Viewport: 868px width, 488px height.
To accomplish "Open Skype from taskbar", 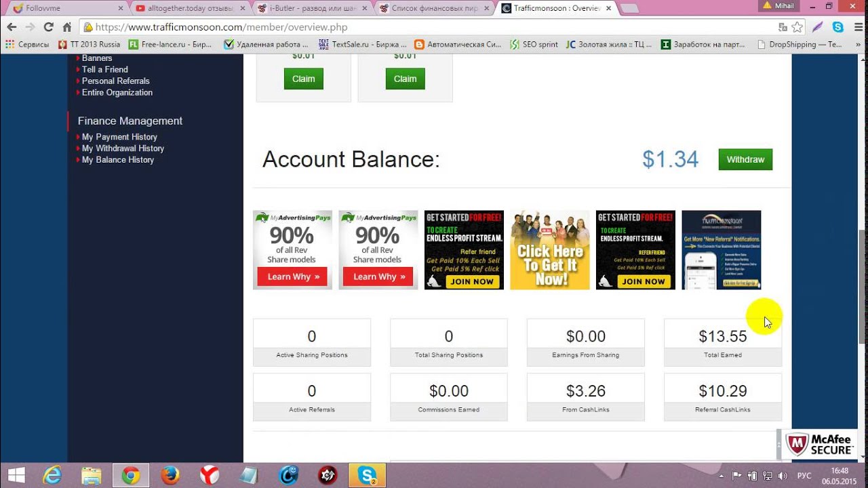I will coord(368,476).
